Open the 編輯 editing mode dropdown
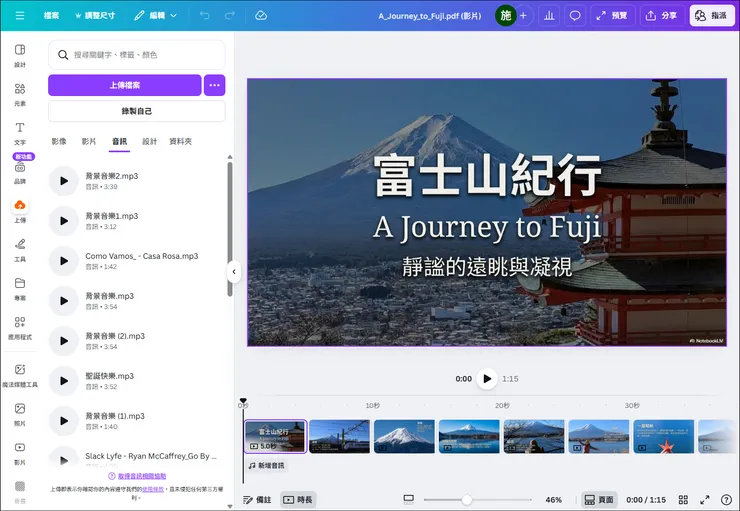The image size is (740, 511). (155, 16)
